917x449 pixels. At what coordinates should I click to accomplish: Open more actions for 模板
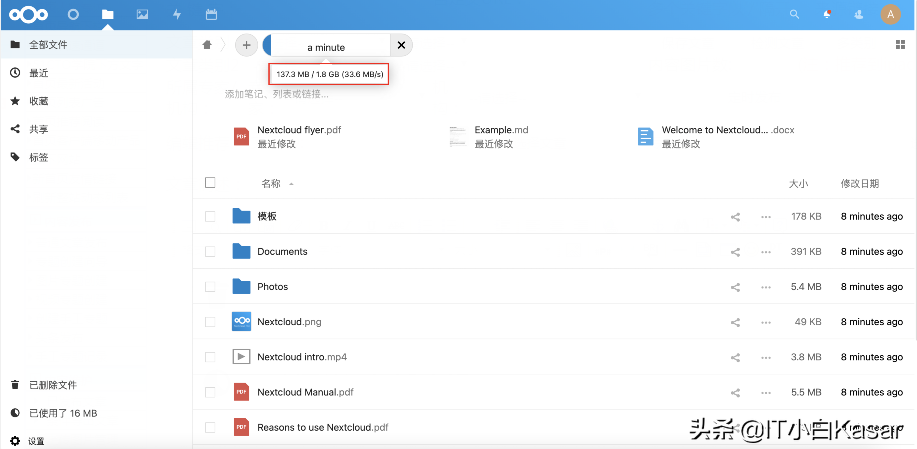pos(766,217)
